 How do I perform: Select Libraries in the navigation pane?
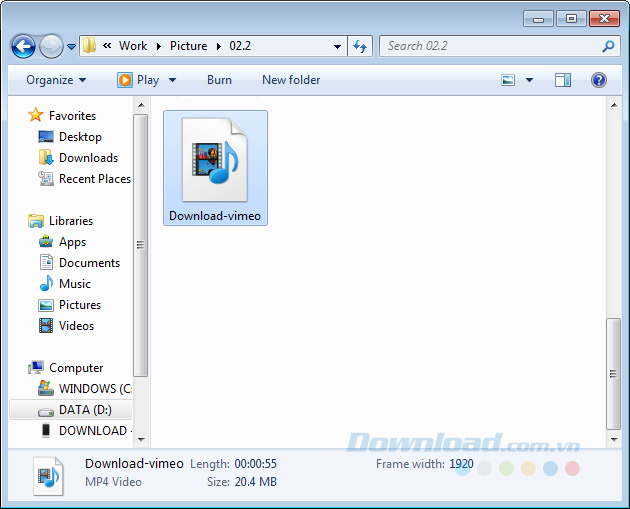[71, 221]
